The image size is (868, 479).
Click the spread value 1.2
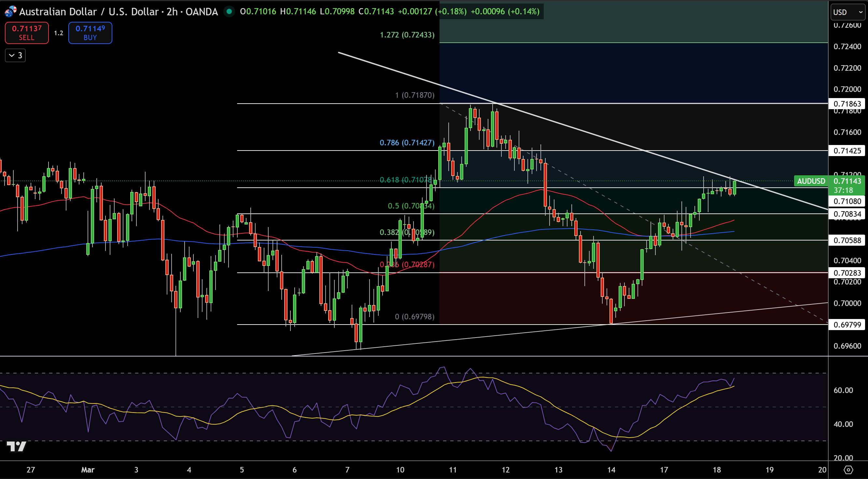[x=59, y=33]
